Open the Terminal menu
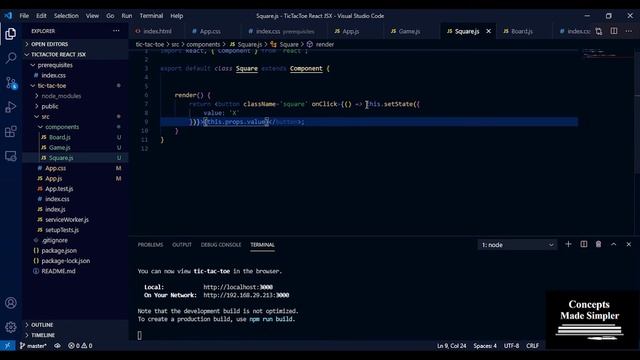This screenshot has height=360, width=640. tap(151, 16)
